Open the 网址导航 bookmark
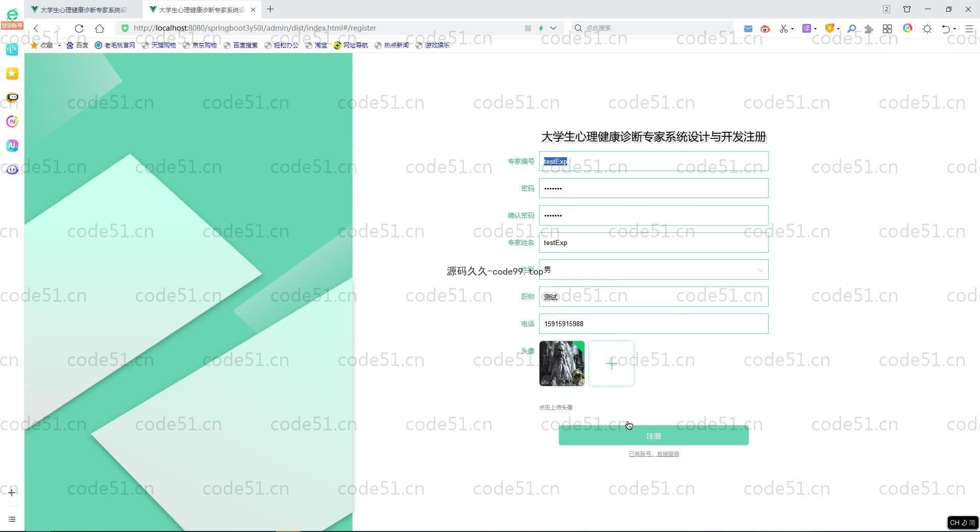980x532 pixels. [x=351, y=45]
